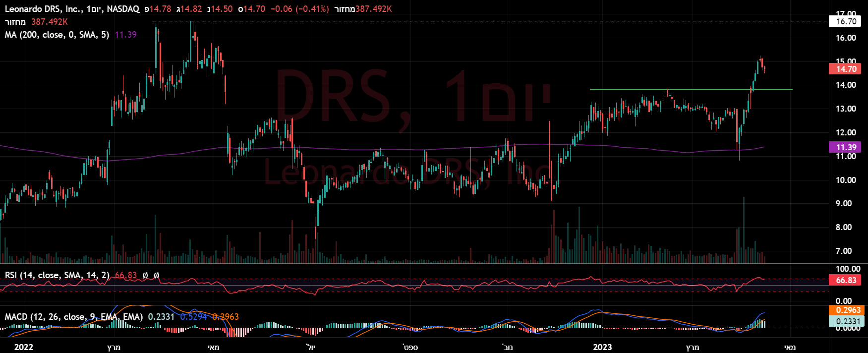Image resolution: width=868 pixels, height=353 pixels.
Task: Click the נוב' month label on time axis
Action: click(508, 347)
